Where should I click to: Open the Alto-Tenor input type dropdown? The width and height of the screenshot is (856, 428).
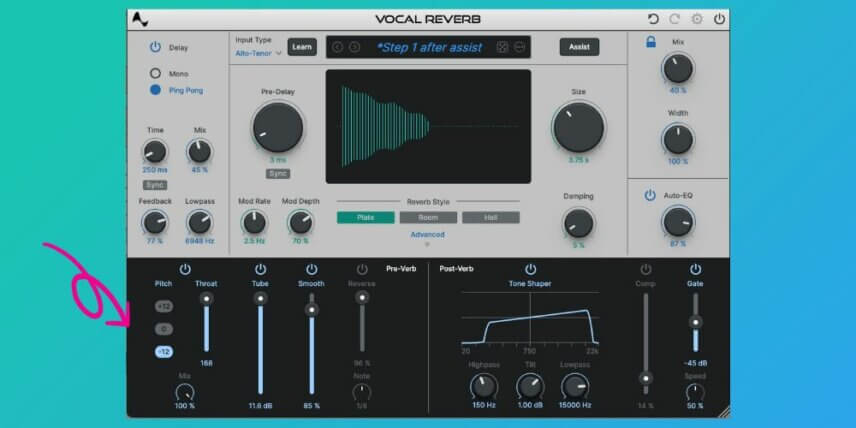point(259,54)
